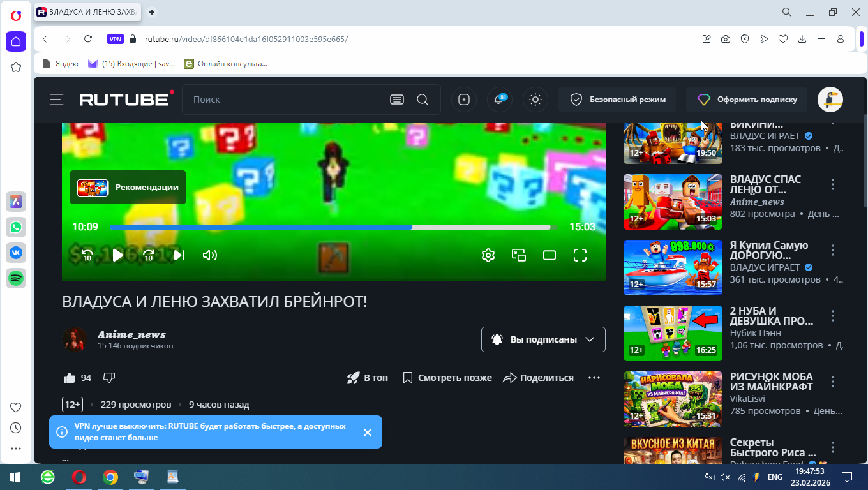Open ВЛАДУС СПАС ЛЕНЮ video thumbnail

click(x=673, y=202)
